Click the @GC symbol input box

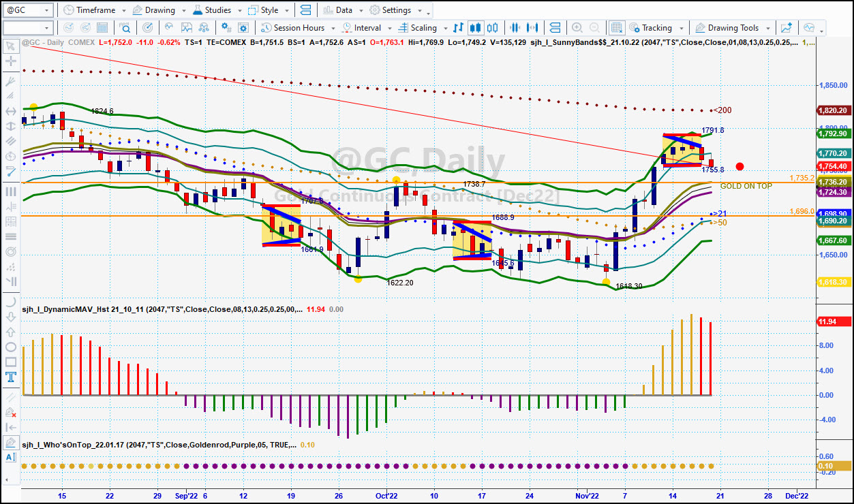(28, 10)
